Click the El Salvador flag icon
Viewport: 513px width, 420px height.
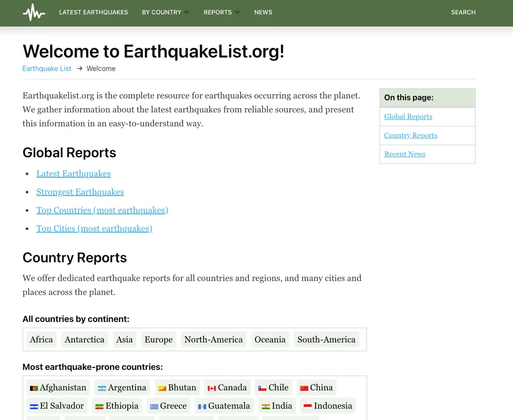[34, 406]
